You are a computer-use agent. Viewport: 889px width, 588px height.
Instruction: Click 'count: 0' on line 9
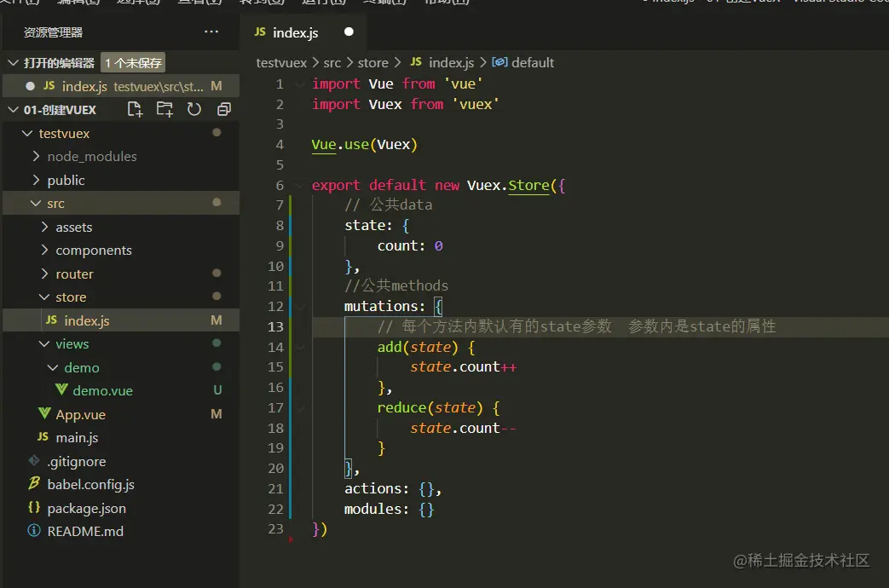[410, 245]
